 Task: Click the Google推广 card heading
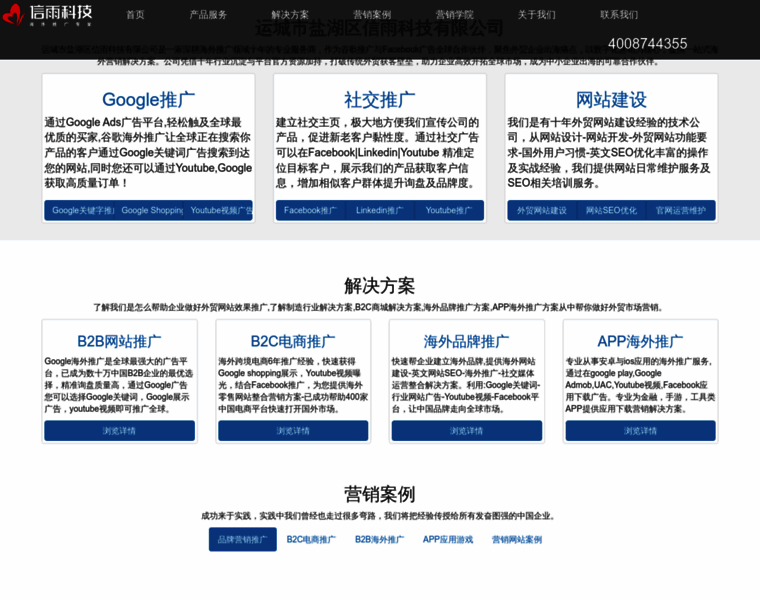pyautogui.click(x=148, y=100)
